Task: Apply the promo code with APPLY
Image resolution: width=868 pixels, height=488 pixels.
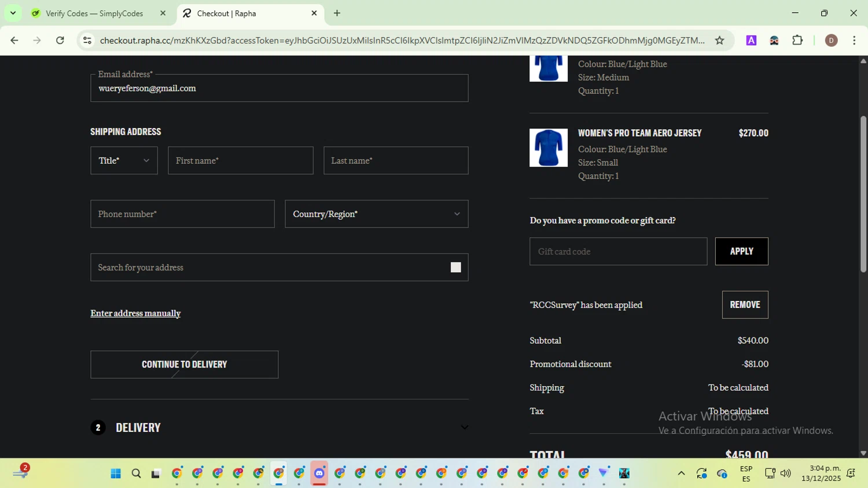Action: point(742,251)
